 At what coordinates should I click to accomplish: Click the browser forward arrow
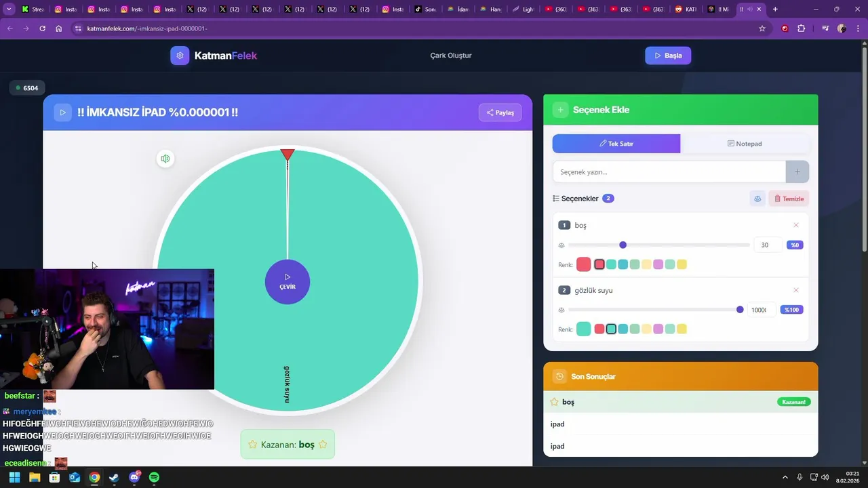tap(26, 28)
